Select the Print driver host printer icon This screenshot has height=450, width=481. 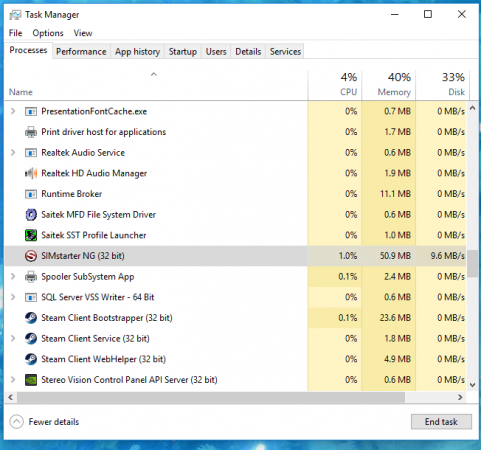coord(31,132)
